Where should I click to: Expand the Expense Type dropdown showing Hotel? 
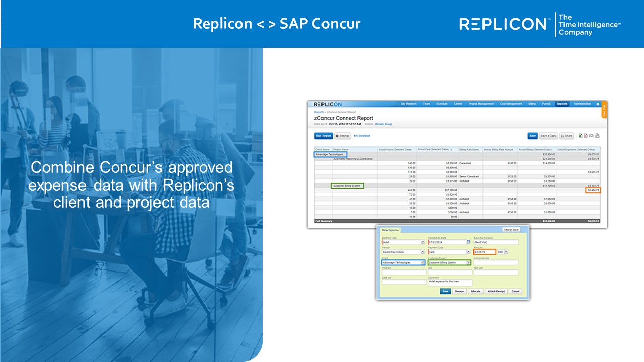pos(423,242)
